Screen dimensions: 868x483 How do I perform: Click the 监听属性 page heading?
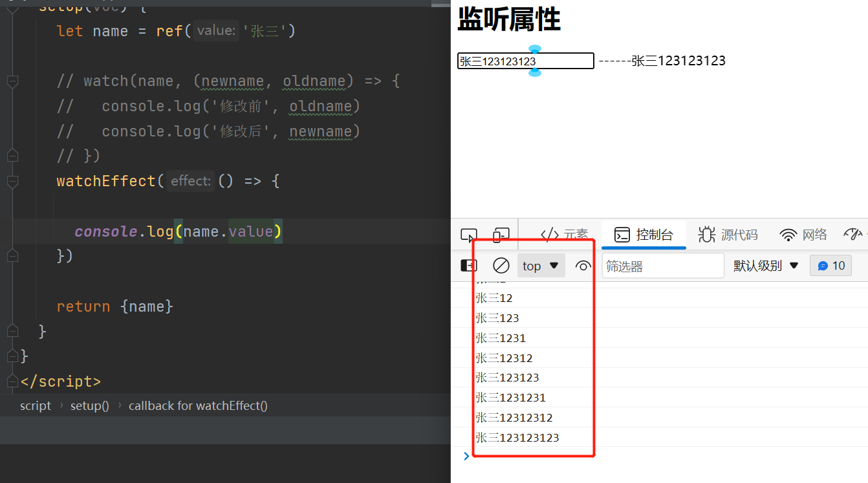(509, 19)
